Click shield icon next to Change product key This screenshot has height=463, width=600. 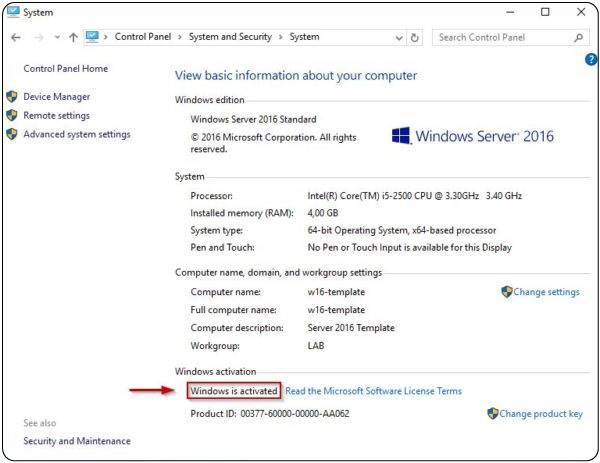(493, 413)
